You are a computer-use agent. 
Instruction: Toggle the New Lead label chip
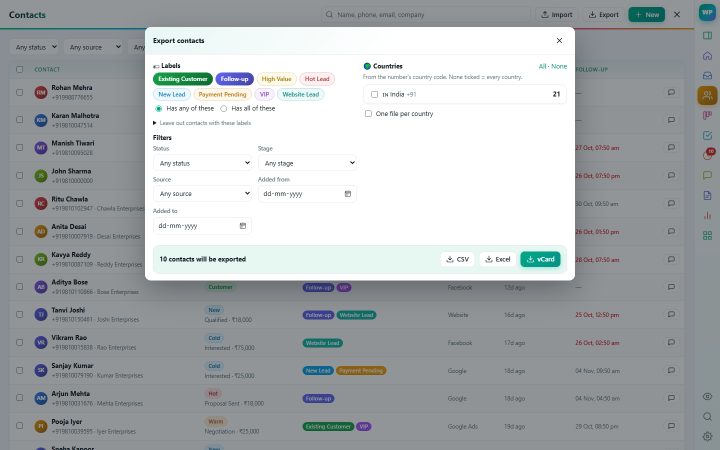[x=172, y=94]
